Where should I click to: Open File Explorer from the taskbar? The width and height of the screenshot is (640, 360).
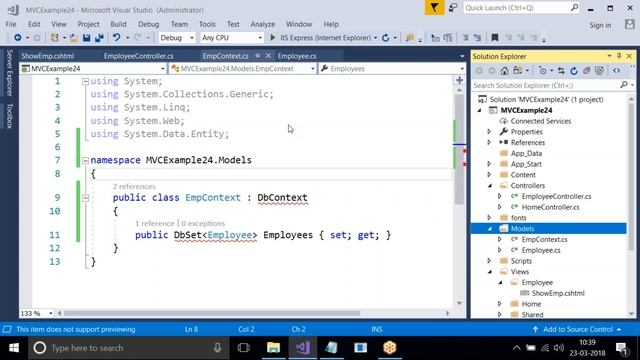coord(273,348)
